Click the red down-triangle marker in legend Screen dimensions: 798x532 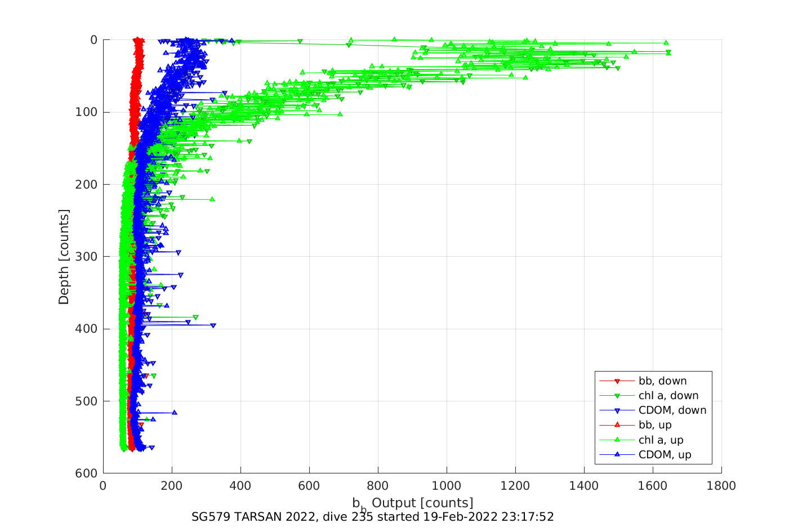(617, 382)
